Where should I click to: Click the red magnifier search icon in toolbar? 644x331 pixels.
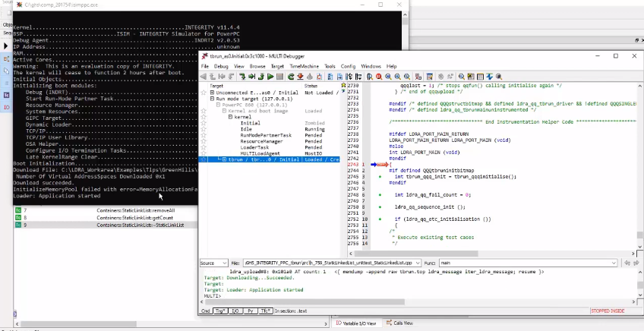[x=379, y=77]
